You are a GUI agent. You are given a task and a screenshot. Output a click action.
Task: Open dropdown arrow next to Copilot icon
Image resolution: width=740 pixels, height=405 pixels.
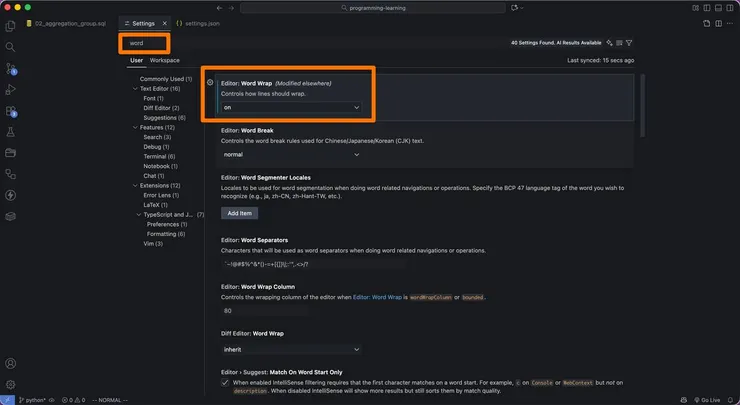click(521, 8)
